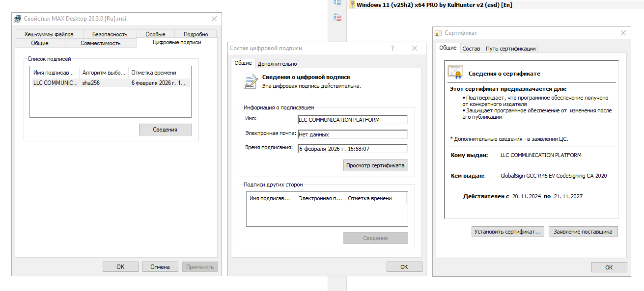Open the Безопасность tab
Image resolution: width=644 pixels, height=291 pixels.
pyautogui.click(x=110, y=34)
